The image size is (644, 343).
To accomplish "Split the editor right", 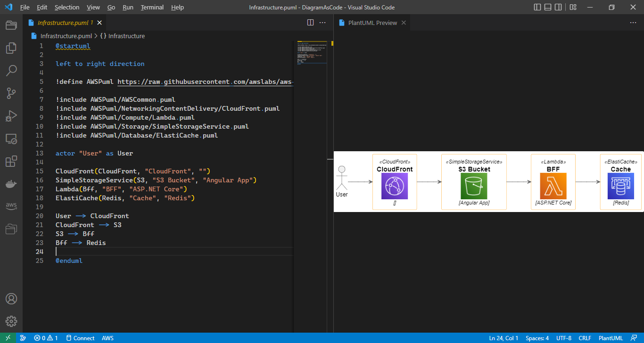I will [310, 23].
